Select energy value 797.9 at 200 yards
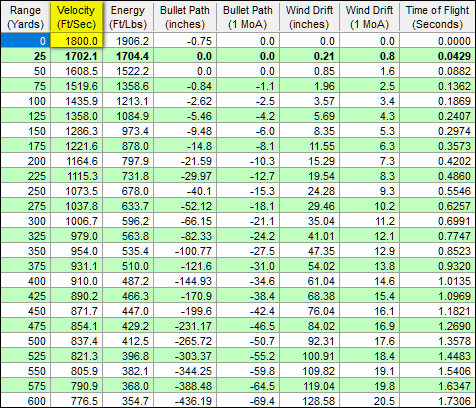Viewport: 476px width, 408px height. pyautogui.click(x=128, y=161)
